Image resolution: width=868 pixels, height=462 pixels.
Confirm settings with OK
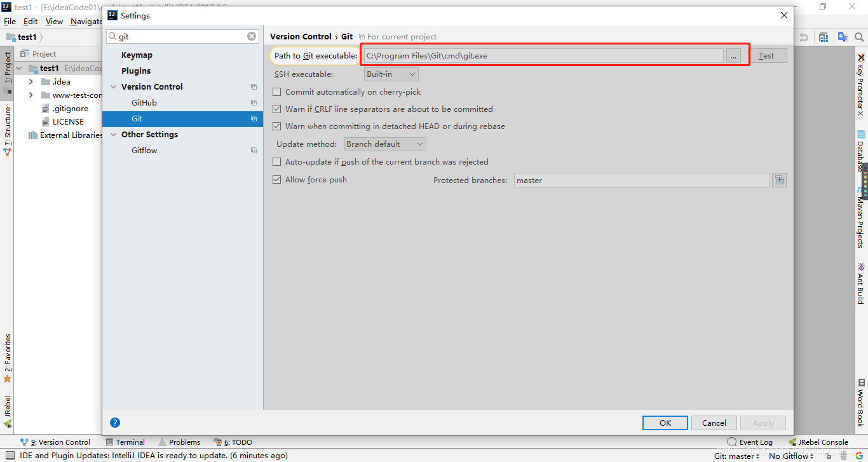[x=665, y=423]
